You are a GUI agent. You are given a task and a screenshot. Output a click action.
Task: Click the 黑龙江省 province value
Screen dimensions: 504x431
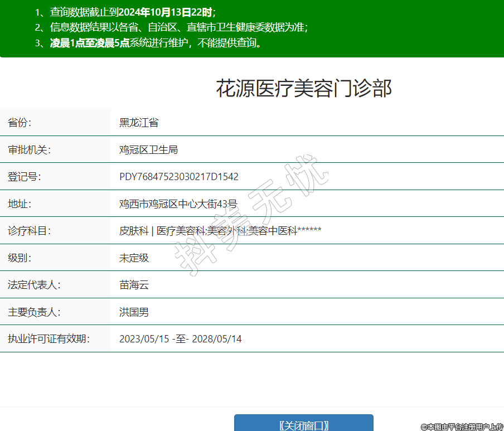tap(139, 123)
